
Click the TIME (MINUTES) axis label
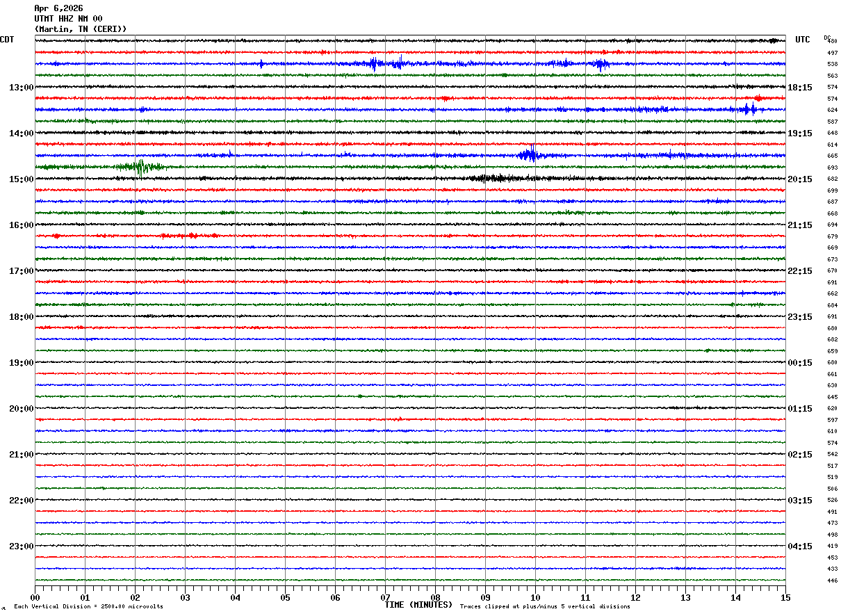click(x=418, y=605)
